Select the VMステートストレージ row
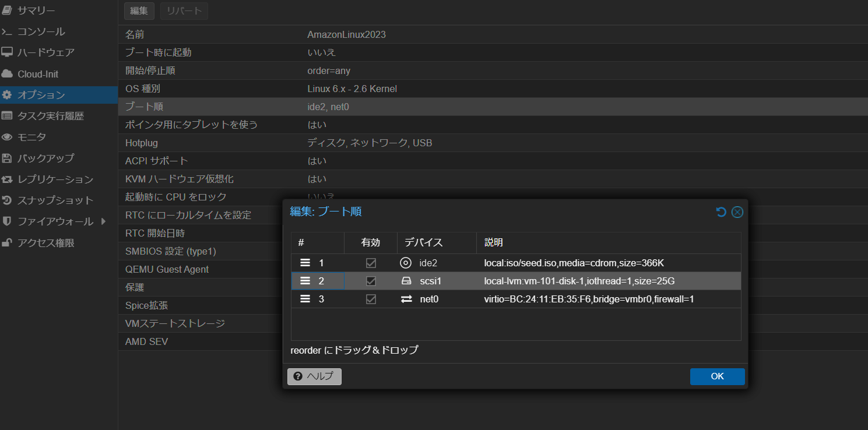Viewport: 868px width, 430px height. click(200, 323)
